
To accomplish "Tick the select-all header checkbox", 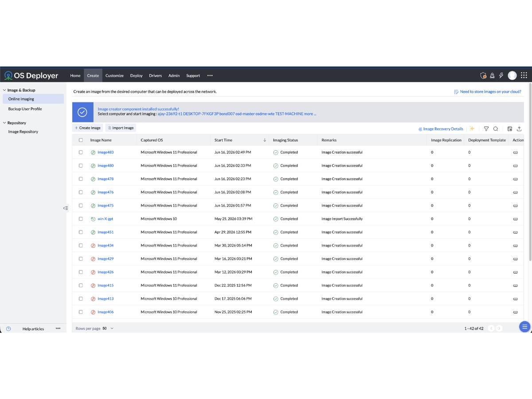I will pos(81,140).
